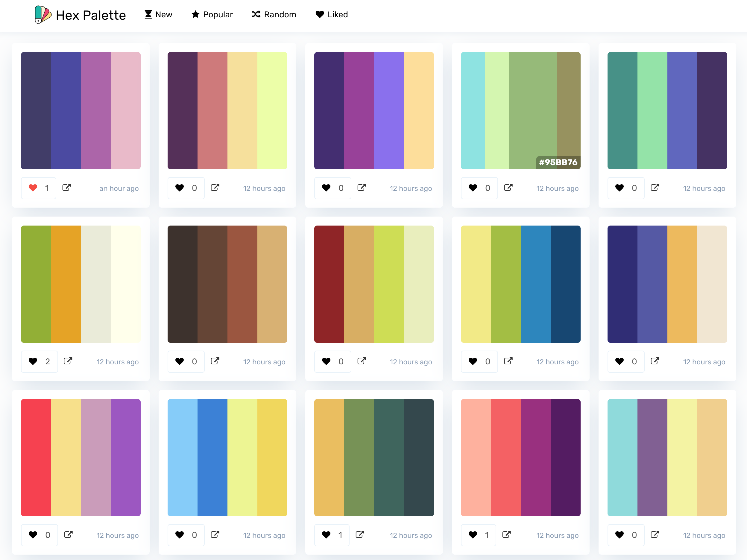Click external link under the crimson-tan-lime palette

click(x=361, y=361)
